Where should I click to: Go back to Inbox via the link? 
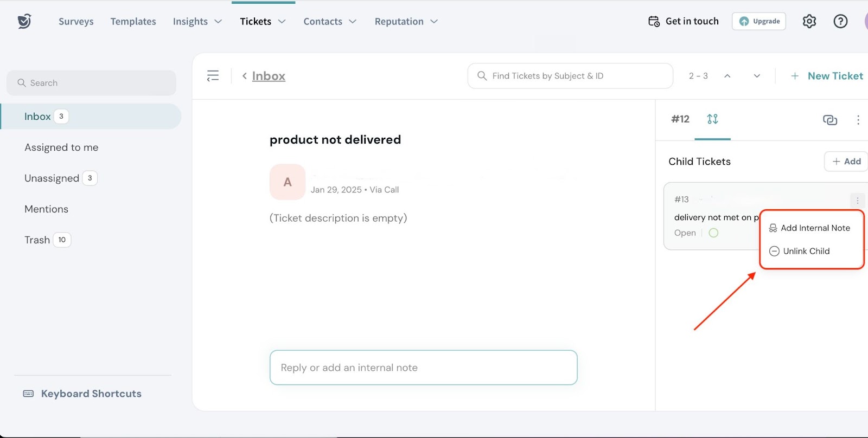(x=268, y=76)
